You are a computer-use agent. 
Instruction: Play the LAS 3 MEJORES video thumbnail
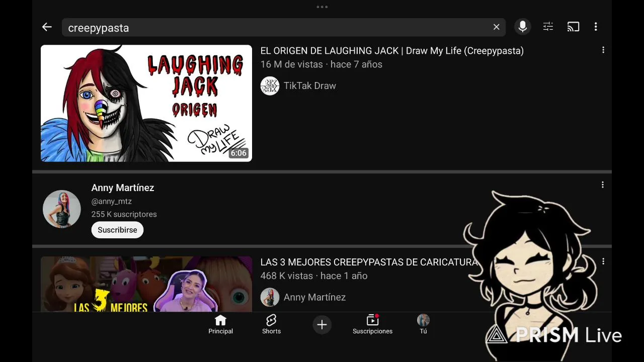146,284
